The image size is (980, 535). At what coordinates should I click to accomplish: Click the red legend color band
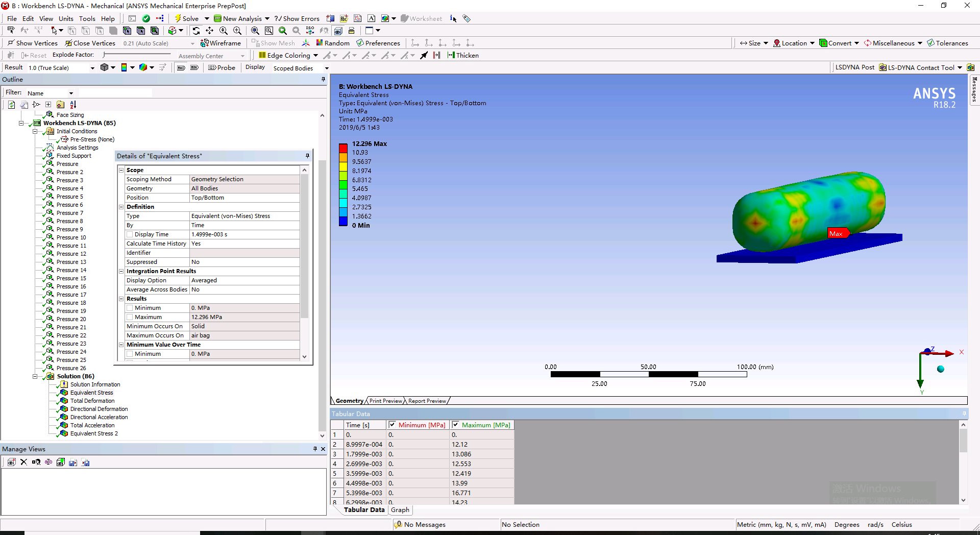tap(343, 149)
